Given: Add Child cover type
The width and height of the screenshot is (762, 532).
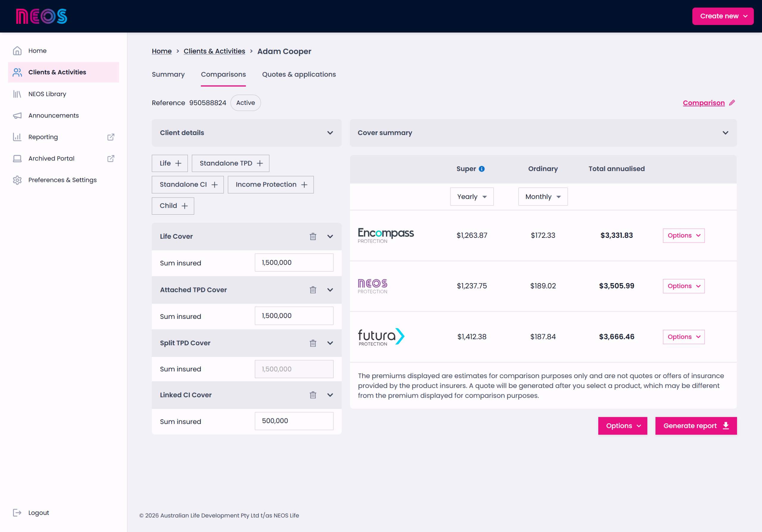Looking at the screenshot, I should (173, 206).
